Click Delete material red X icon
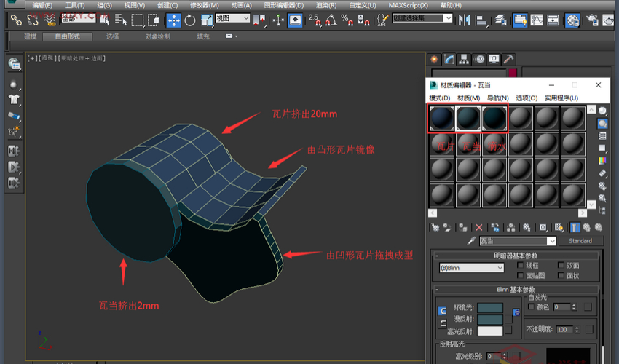Viewport: 619px width, 364px height. (x=479, y=227)
